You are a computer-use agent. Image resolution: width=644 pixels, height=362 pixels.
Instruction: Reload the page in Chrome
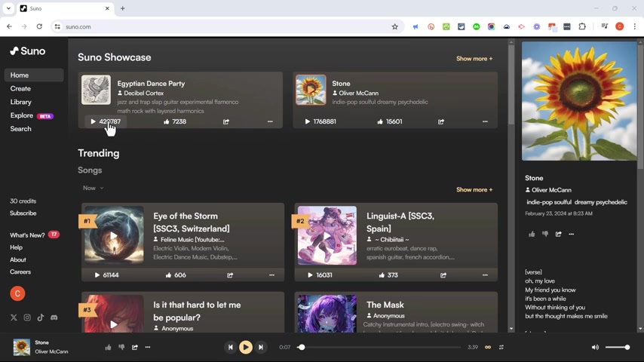coord(39,26)
